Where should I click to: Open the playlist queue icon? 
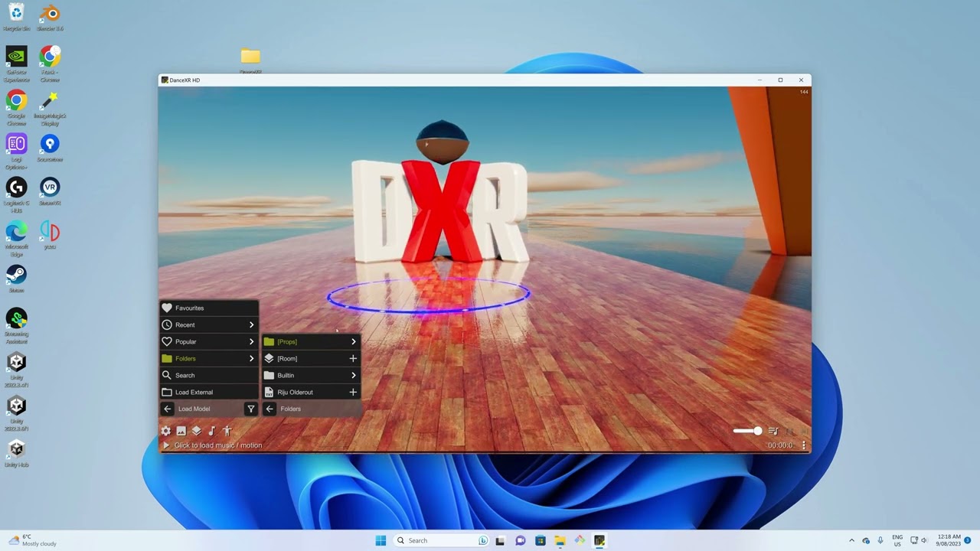pyautogui.click(x=773, y=432)
